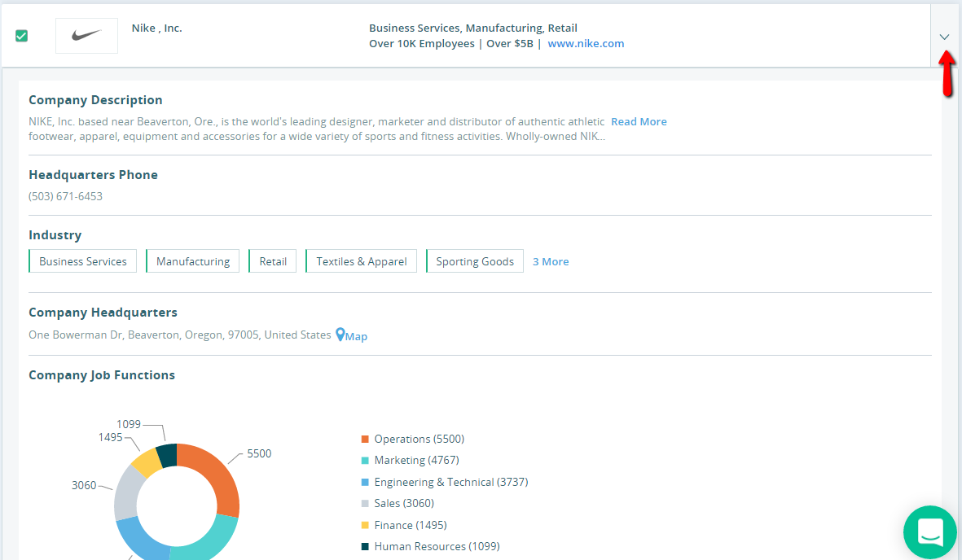Viewport: 962px width, 560px height.
Task: Click the Company Description heading
Action: click(x=95, y=100)
